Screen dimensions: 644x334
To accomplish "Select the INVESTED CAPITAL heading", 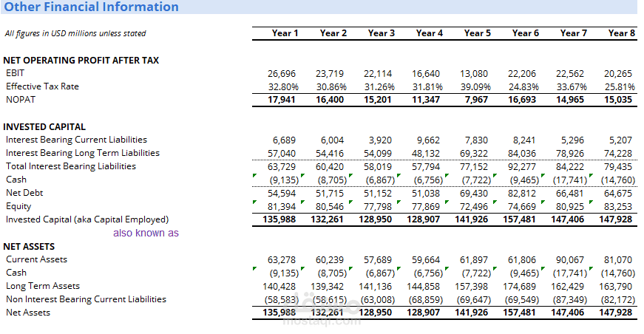I will [x=44, y=127].
